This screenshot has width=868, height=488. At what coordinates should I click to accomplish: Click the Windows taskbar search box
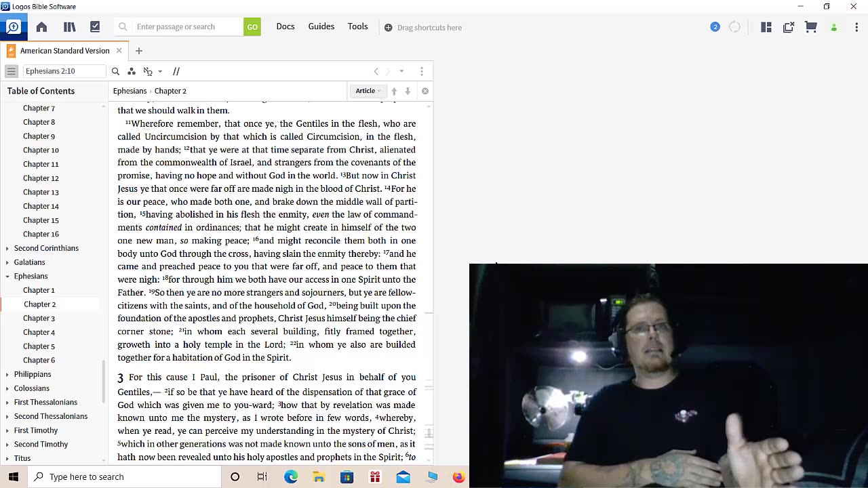pyautogui.click(x=124, y=476)
